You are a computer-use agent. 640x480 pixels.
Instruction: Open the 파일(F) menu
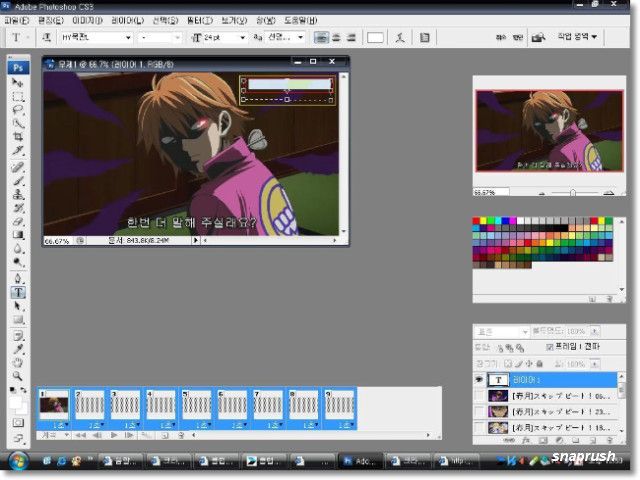[x=17, y=20]
